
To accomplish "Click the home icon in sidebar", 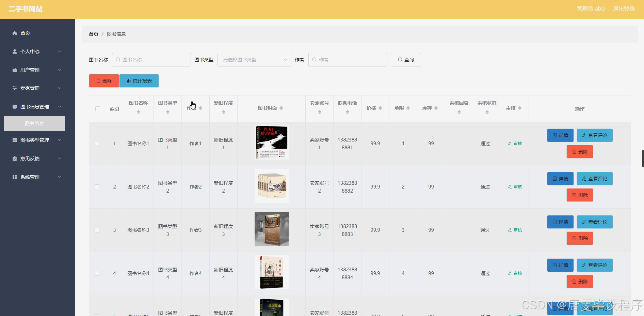I will pyautogui.click(x=15, y=33).
